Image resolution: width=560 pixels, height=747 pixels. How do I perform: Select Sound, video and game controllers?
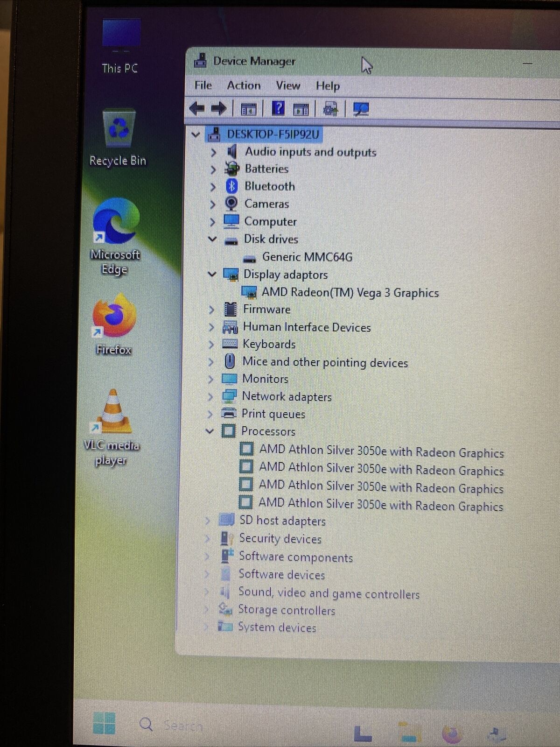tap(329, 593)
